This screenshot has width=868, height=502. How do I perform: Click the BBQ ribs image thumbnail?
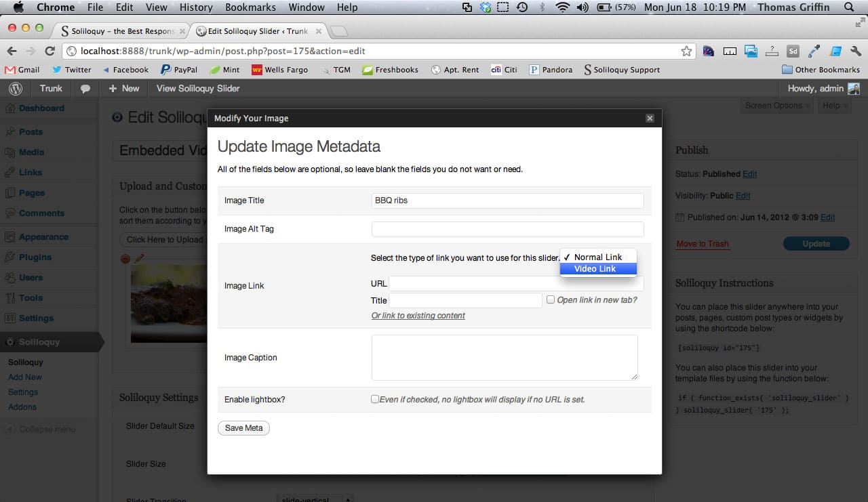point(168,303)
